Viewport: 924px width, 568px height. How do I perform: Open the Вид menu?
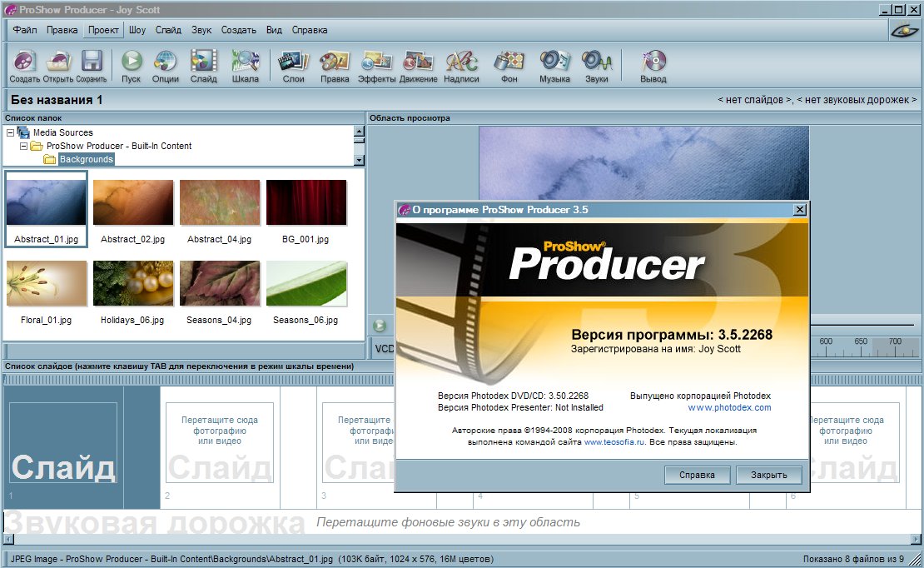pyautogui.click(x=274, y=30)
